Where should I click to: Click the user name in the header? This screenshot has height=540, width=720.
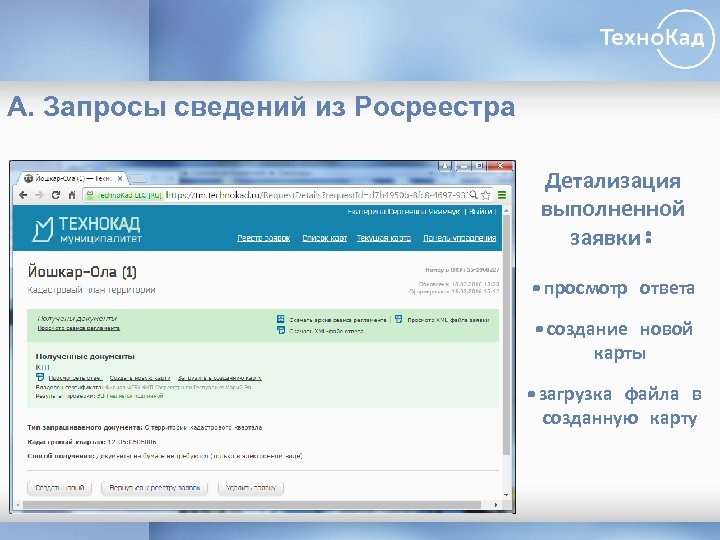pos(403,212)
